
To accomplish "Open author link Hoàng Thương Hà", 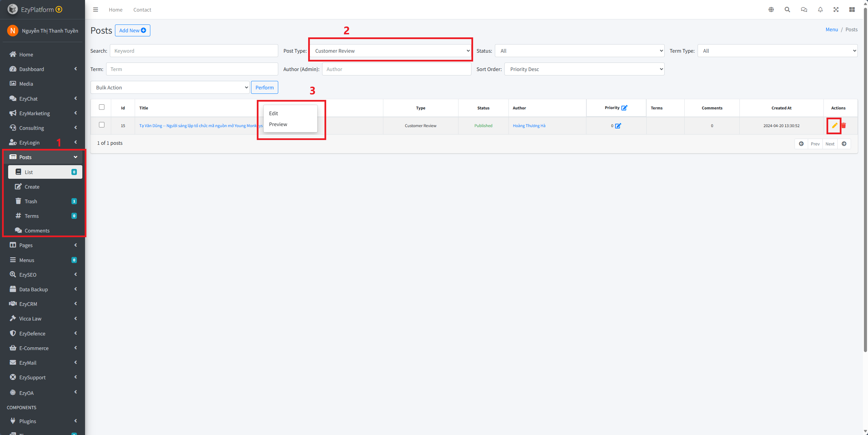I will pyautogui.click(x=529, y=126).
